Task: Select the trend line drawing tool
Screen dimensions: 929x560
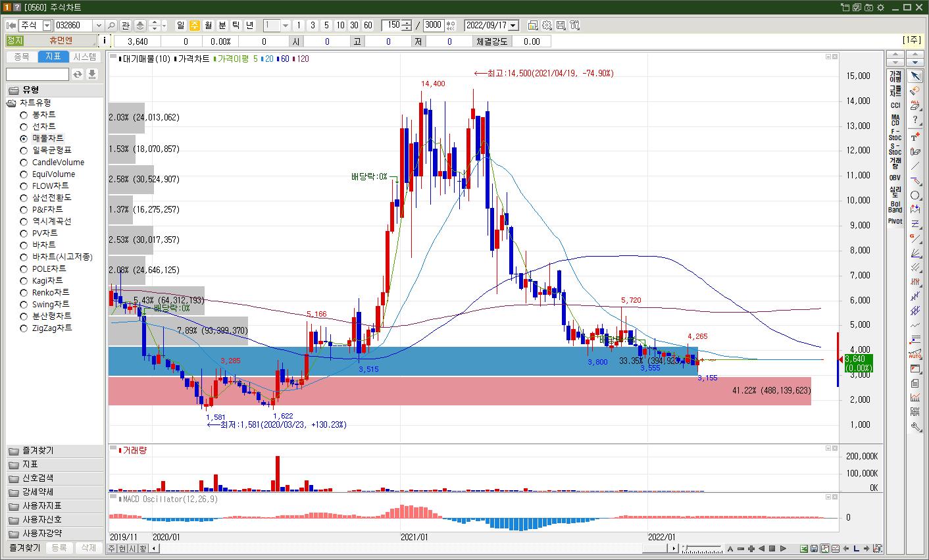Action: [x=915, y=166]
